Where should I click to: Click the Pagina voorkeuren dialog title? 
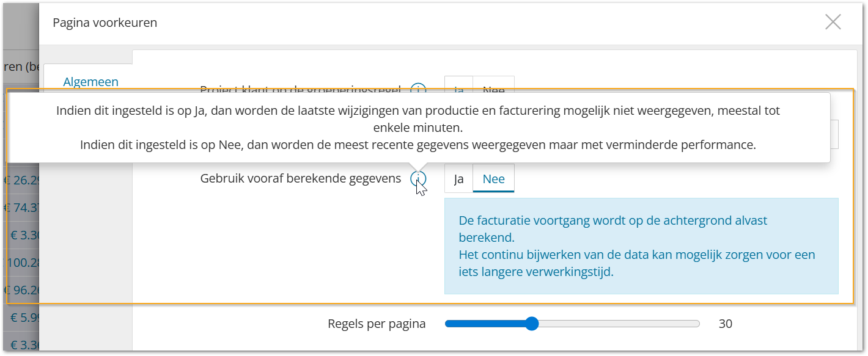(x=105, y=23)
